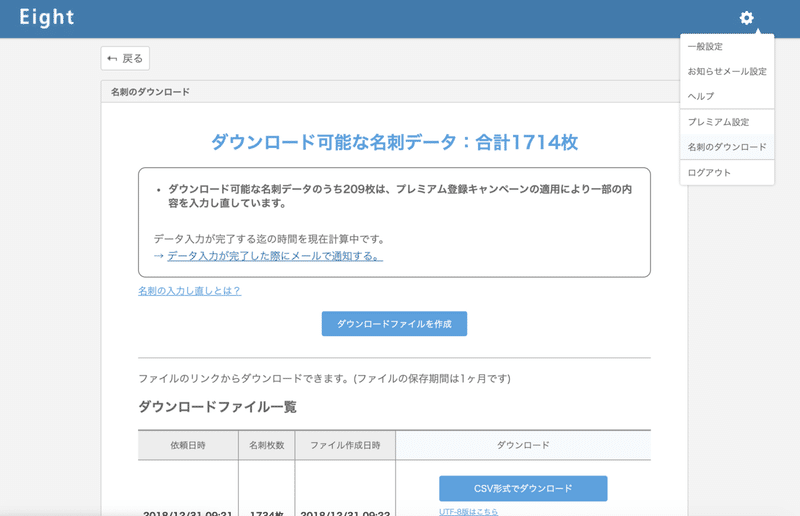Open お知らせメール設定 menu item
800x516 pixels.
pos(727,71)
